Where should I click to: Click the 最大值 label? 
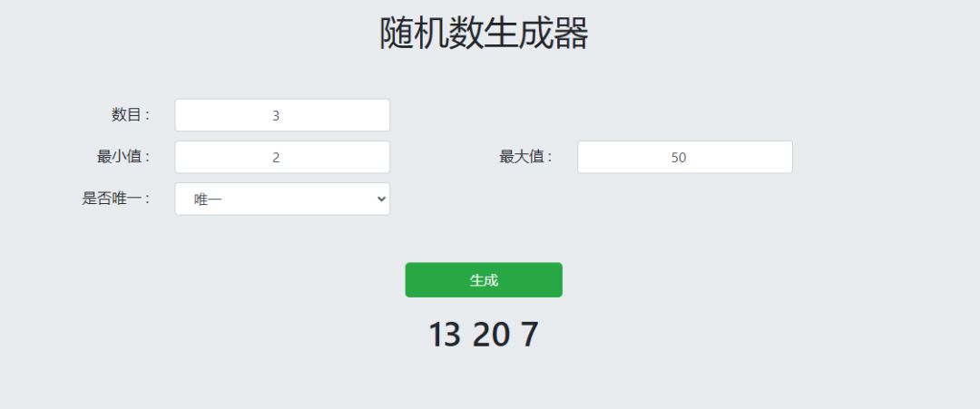point(525,157)
